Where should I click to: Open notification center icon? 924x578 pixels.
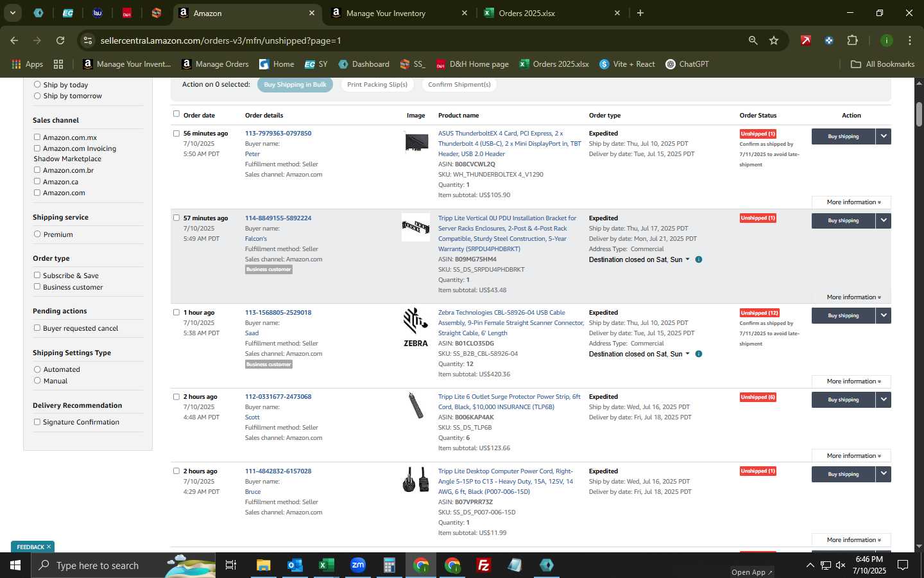(x=902, y=565)
